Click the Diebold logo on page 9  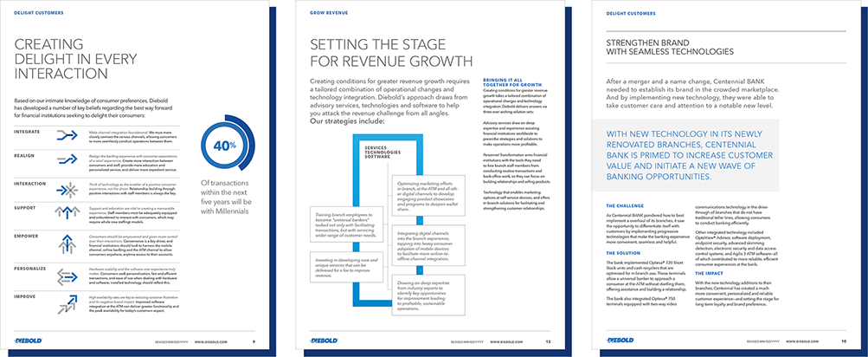coord(29,341)
